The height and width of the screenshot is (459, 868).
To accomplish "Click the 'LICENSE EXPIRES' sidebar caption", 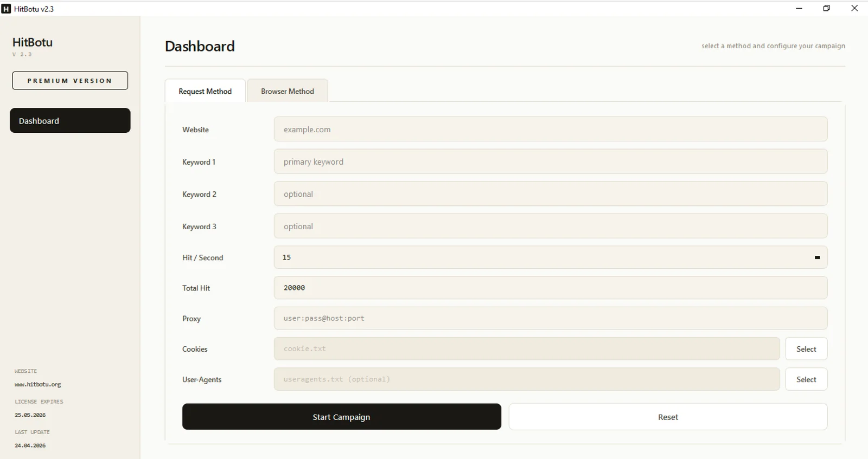I will coord(39,402).
